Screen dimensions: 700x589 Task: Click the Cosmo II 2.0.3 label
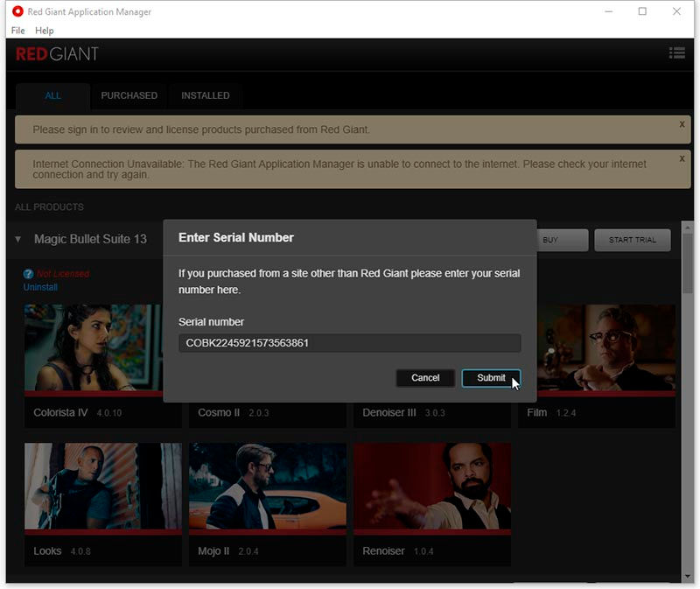(x=234, y=412)
